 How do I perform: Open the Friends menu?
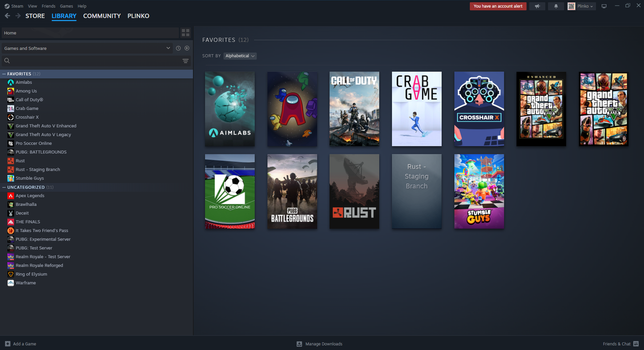(48, 6)
